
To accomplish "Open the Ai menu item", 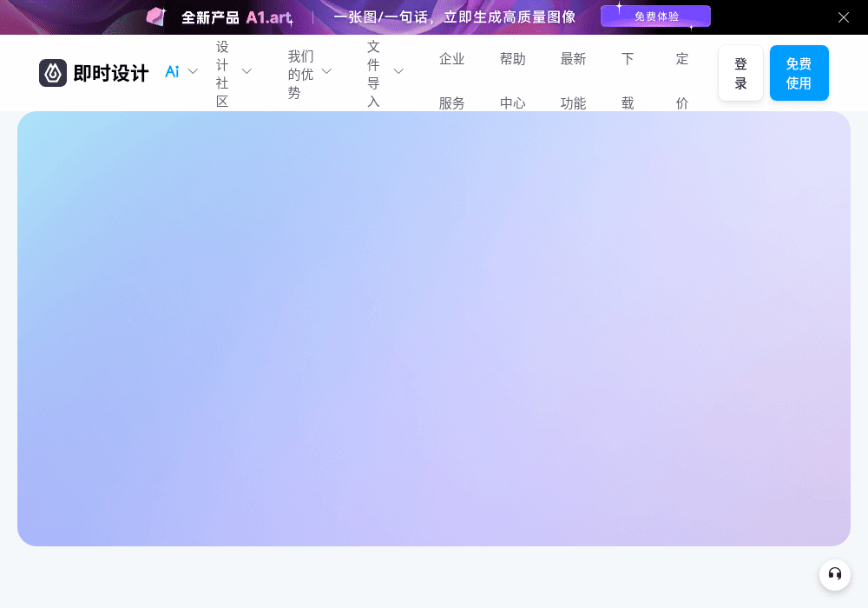I will [172, 71].
